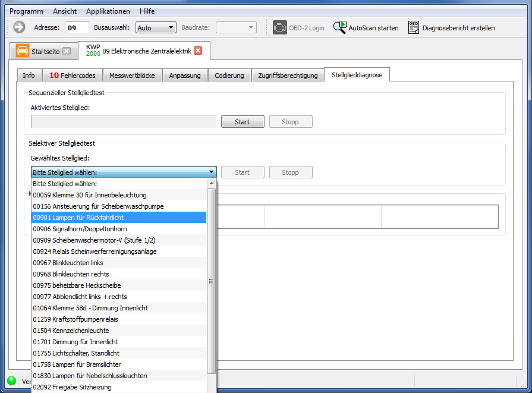Click the green connection status indicator
The width and height of the screenshot is (532, 393).
[11, 381]
